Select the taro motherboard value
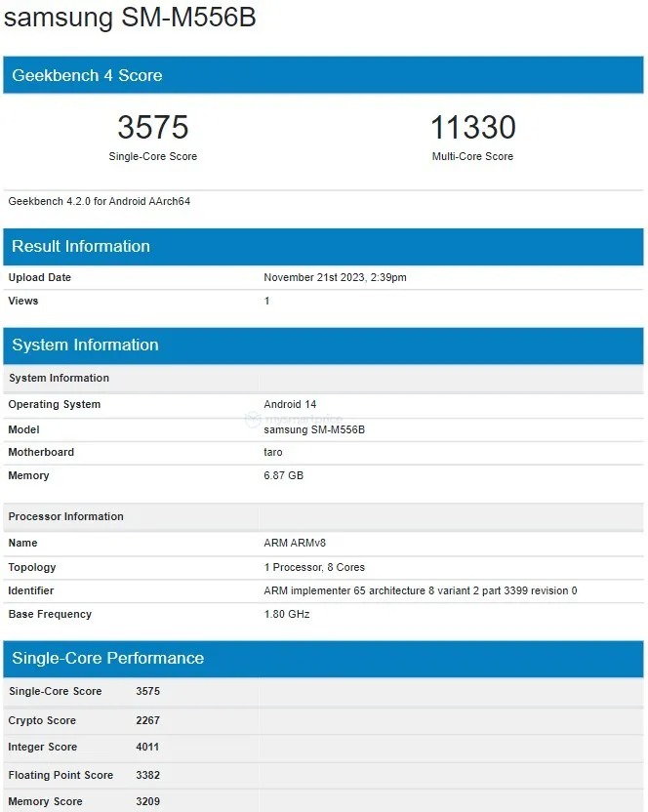Screen dimensions: 648x812 point(273,452)
